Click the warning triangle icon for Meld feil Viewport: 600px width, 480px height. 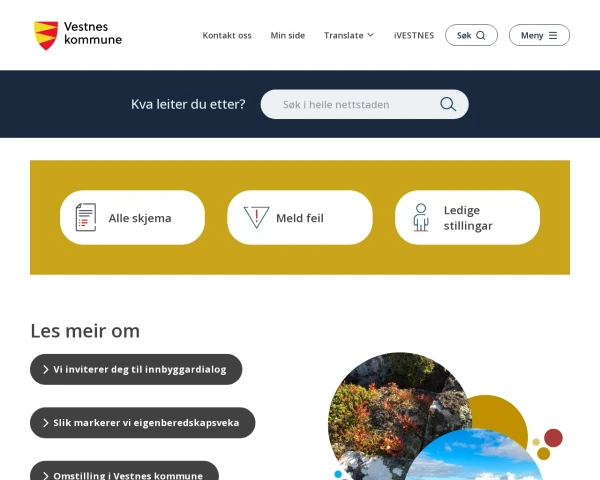click(256, 217)
